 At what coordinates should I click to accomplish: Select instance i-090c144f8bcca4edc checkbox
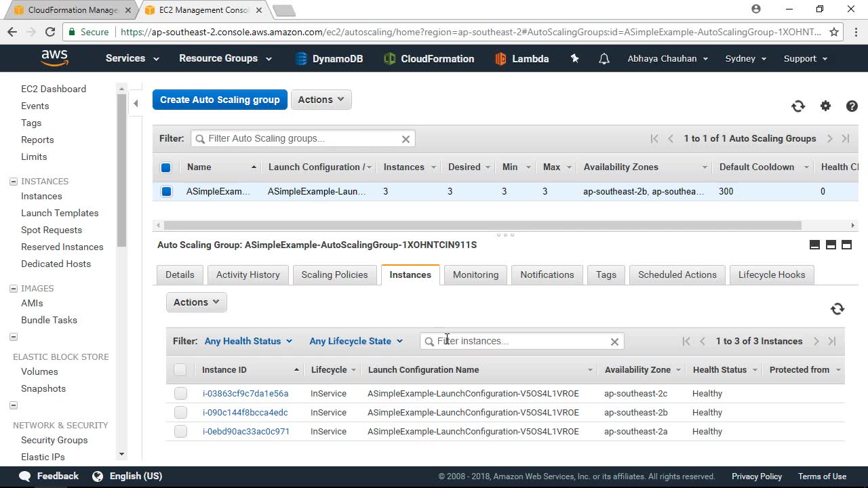(180, 412)
